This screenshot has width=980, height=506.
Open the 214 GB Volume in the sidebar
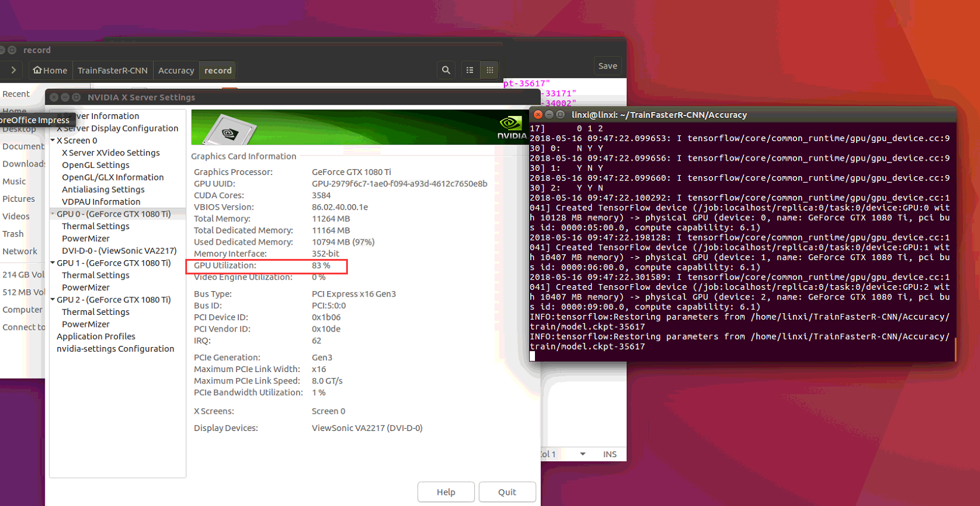(23, 274)
